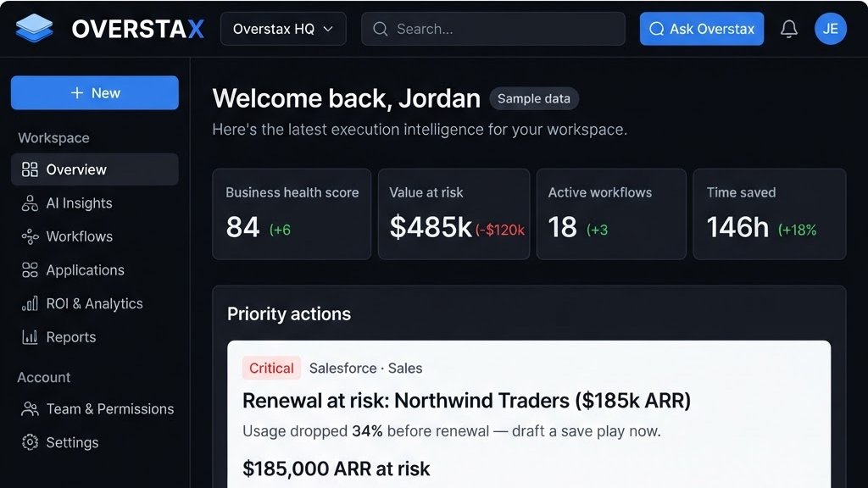This screenshot has width=868, height=488.
Task: Open ROI & Analytics in the sidebar
Action: tap(95, 303)
